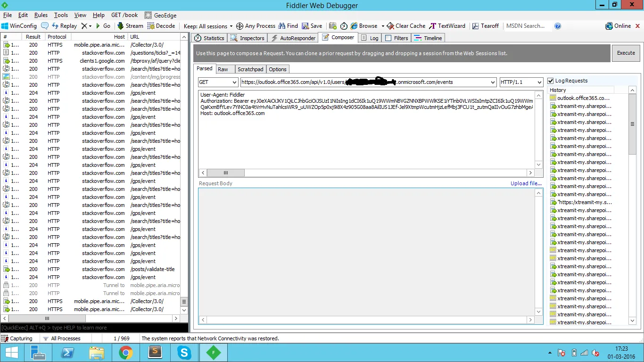Replay the selected sessions

64,26
